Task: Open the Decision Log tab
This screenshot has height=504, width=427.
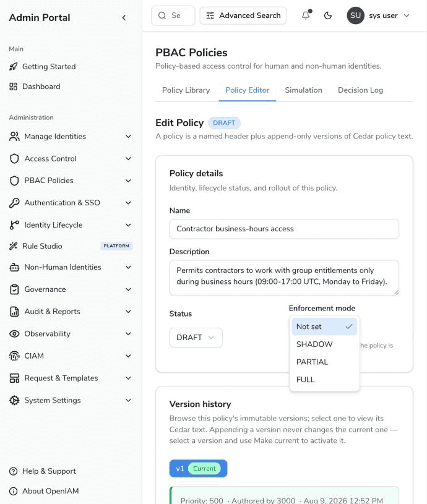Action: (x=360, y=90)
